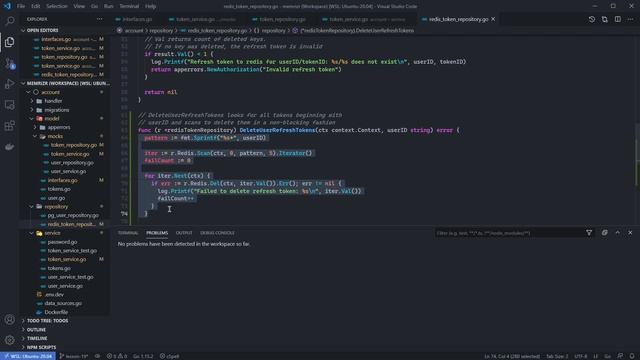
Task: Open timeline history icon in editor toolbar
Action: (592, 19)
